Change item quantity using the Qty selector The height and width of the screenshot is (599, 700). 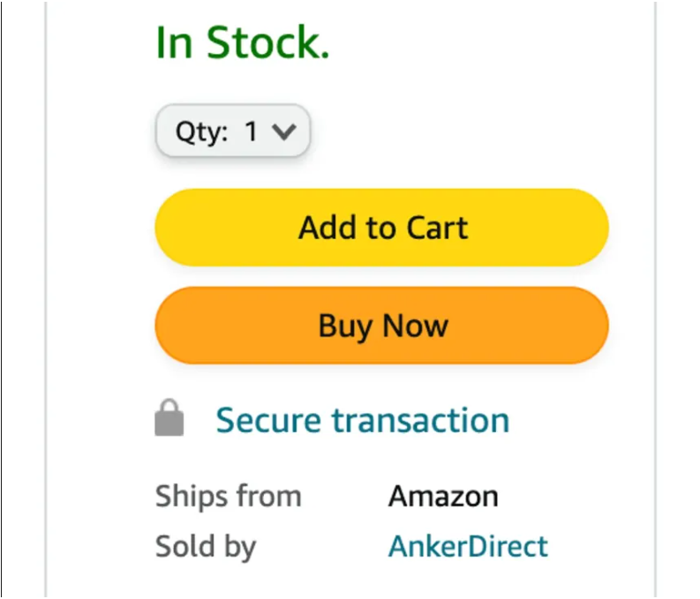coord(233,131)
